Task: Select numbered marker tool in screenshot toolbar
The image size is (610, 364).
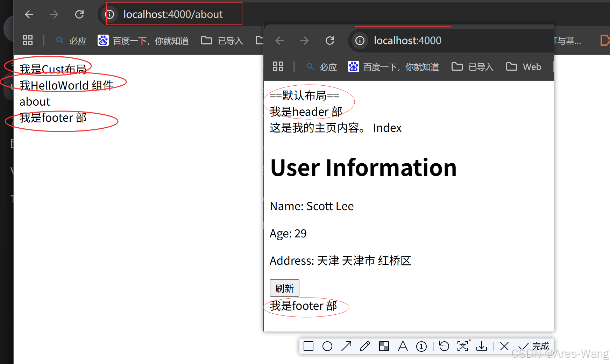Action: click(x=421, y=346)
